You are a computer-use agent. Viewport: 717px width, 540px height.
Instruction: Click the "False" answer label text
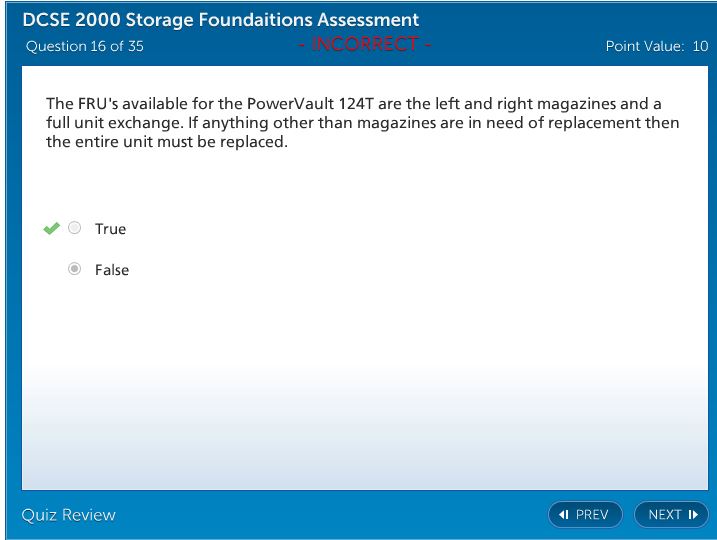[x=112, y=270]
